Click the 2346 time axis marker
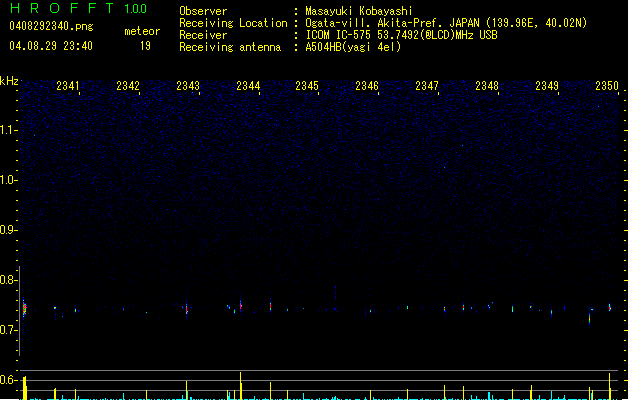629x400 pixels. pyautogui.click(x=367, y=86)
